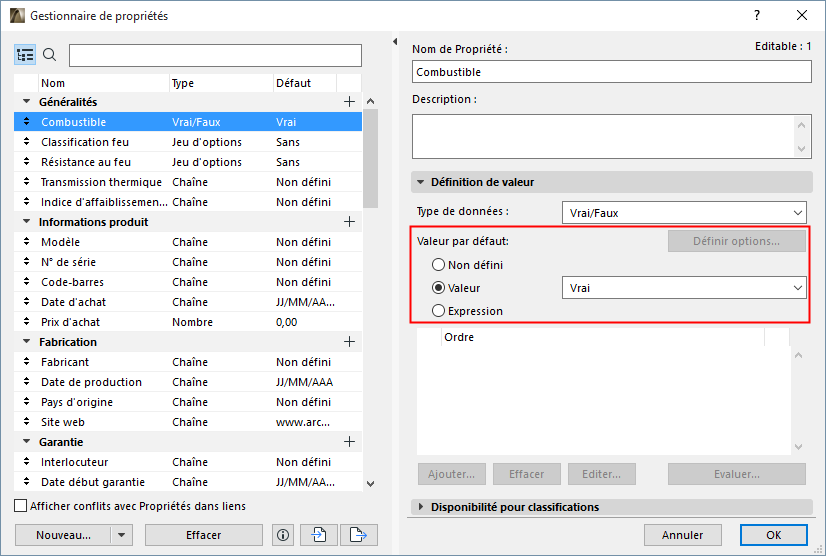Screen dimensions: 826x556
Task: Add a property to Garantie group
Action: click(x=349, y=442)
